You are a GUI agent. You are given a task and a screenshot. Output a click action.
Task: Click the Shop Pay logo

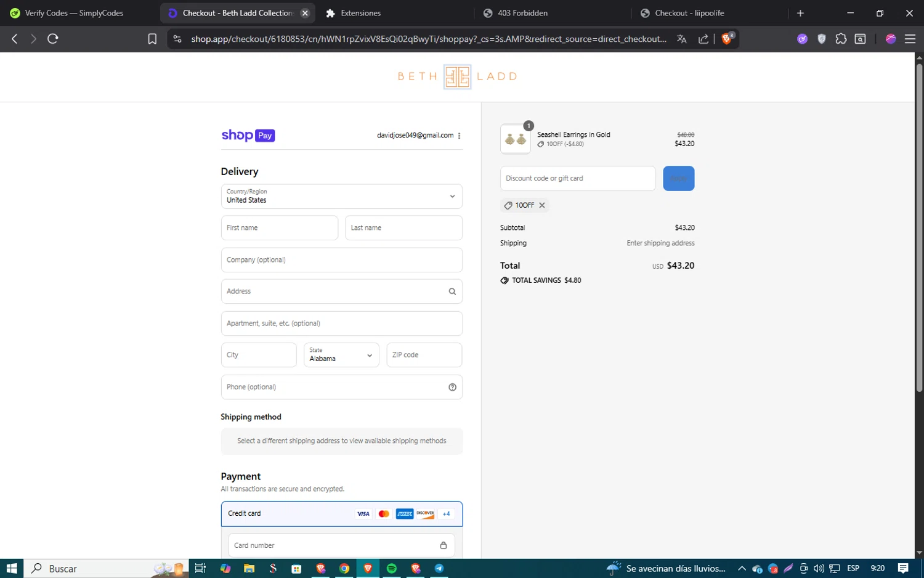click(248, 136)
